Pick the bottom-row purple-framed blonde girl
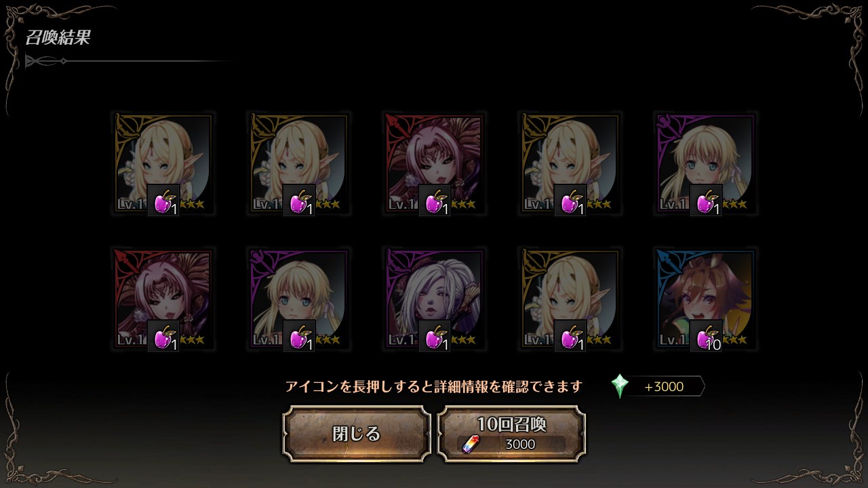Screen dimensions: 868x488 (298, 298)
